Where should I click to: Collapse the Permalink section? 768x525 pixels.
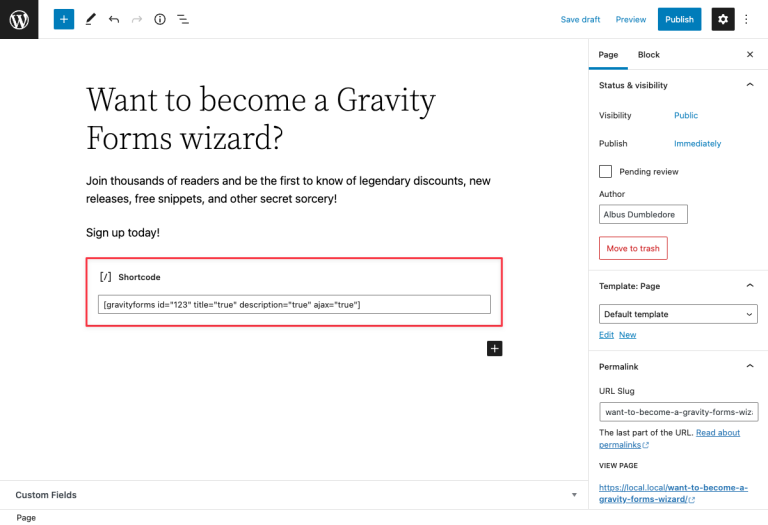[x=750, y=367]
